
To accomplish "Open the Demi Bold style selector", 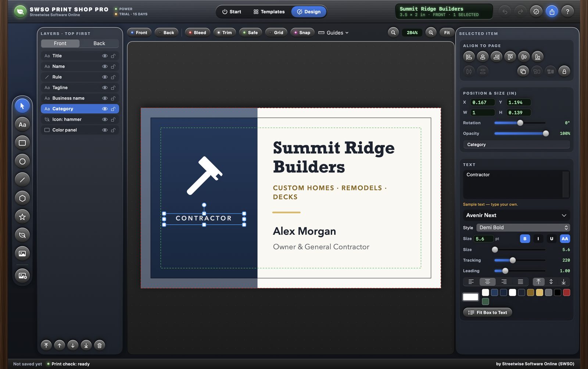I will tap(523, 228).
